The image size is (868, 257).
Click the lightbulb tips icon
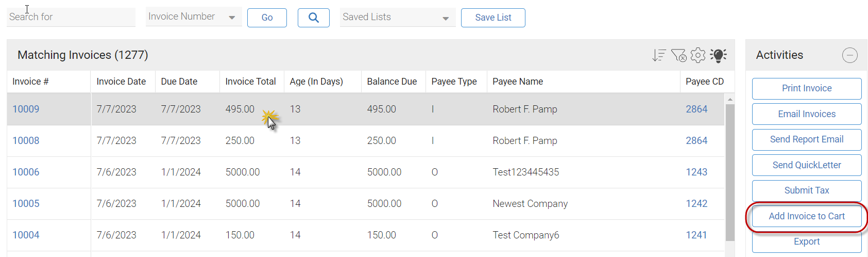click(x=718, y=55)
